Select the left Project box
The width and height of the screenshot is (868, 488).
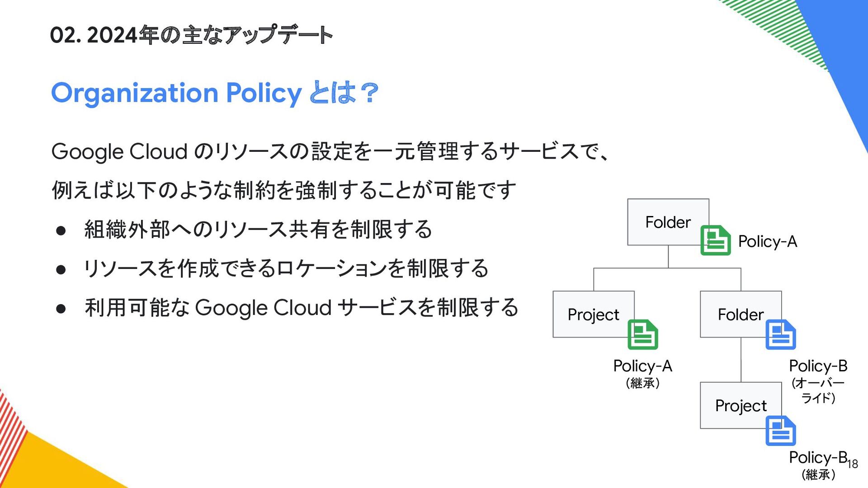click(594, 314)
